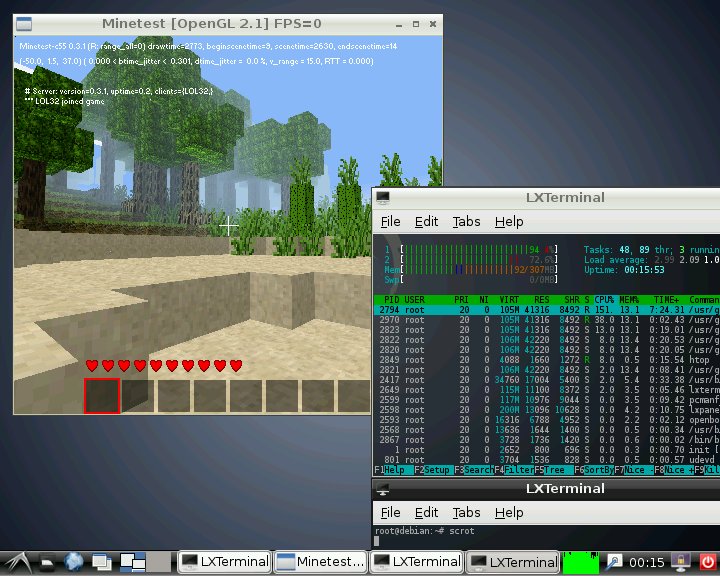Open the scrot LXTerminal window menu icon
The image size is (720, 576).
pyautogui.click(x=383, y=490)
